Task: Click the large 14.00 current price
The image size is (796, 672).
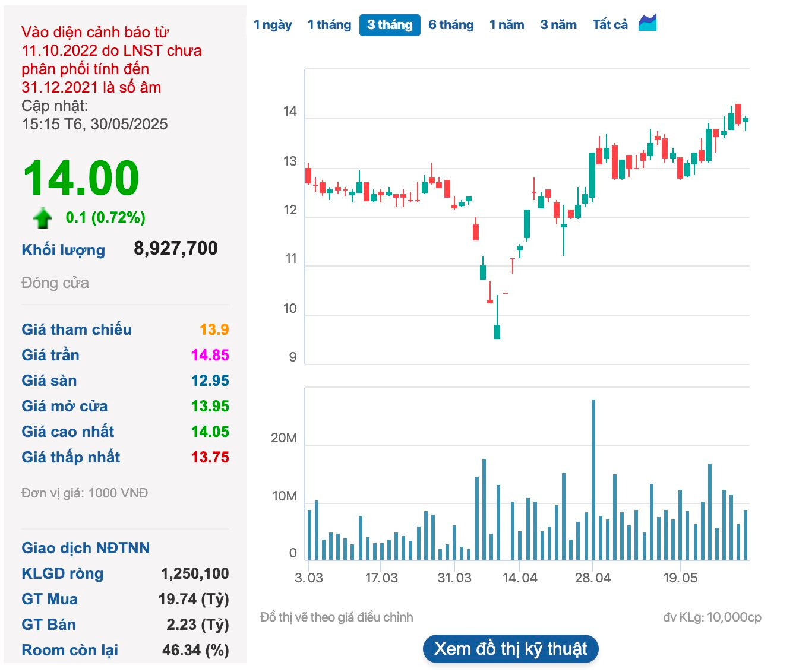Action: (x=81, y=178)
